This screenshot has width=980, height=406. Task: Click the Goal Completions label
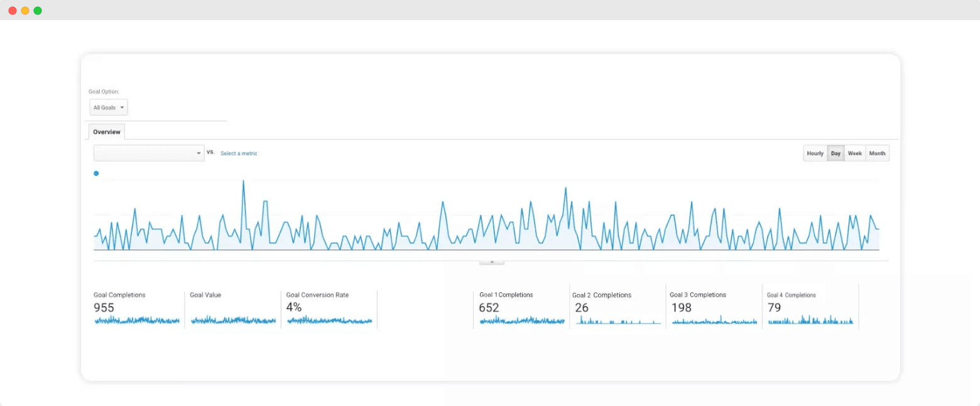pos(119,295)
